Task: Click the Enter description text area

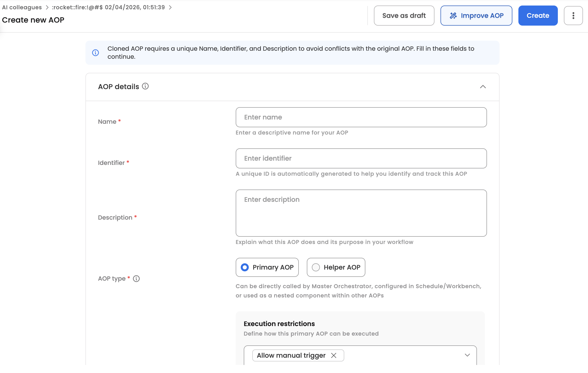Action: click(361, 213)
